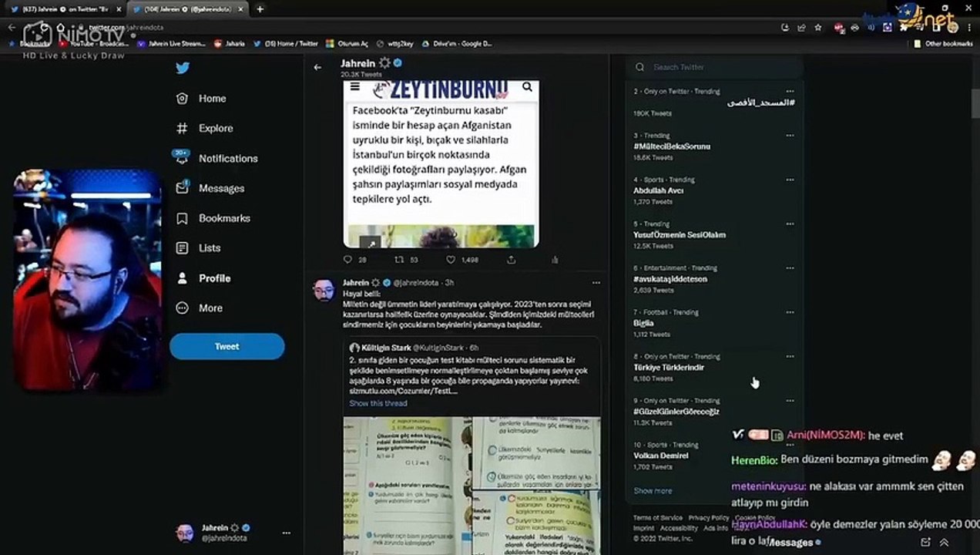The height and width of the screenshot is (555, 980).
Task: Reply to the Zeytinburnu tweet (28 replies)
Action: pyautogui.click(x=347, y=260)
